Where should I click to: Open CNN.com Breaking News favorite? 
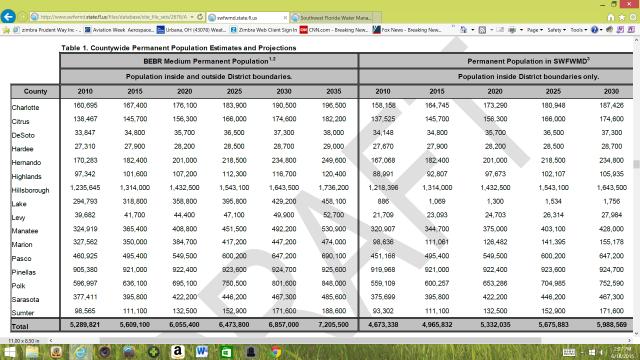point(334,30)
